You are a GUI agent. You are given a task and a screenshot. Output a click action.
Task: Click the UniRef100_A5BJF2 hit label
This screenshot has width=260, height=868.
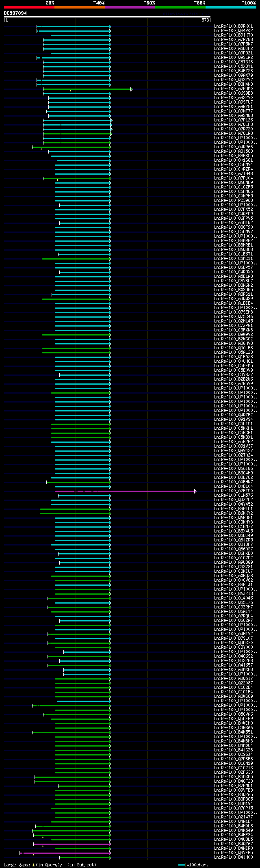(233, 49)
